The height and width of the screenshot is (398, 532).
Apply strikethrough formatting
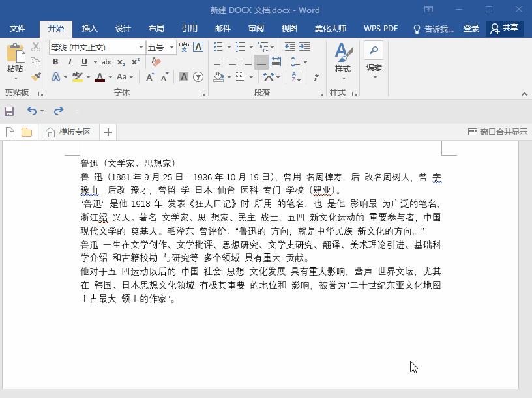[x=107, y=62]
